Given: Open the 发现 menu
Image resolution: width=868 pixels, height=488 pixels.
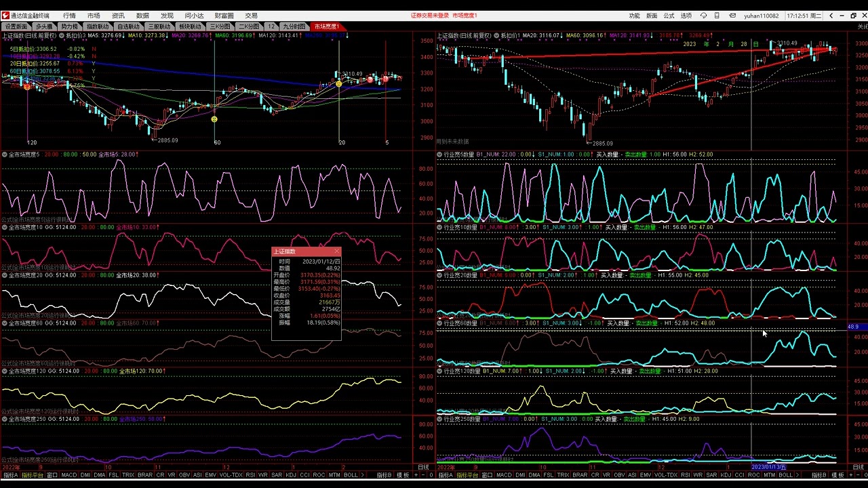Looking at the screenshot, I should point(167,15).
